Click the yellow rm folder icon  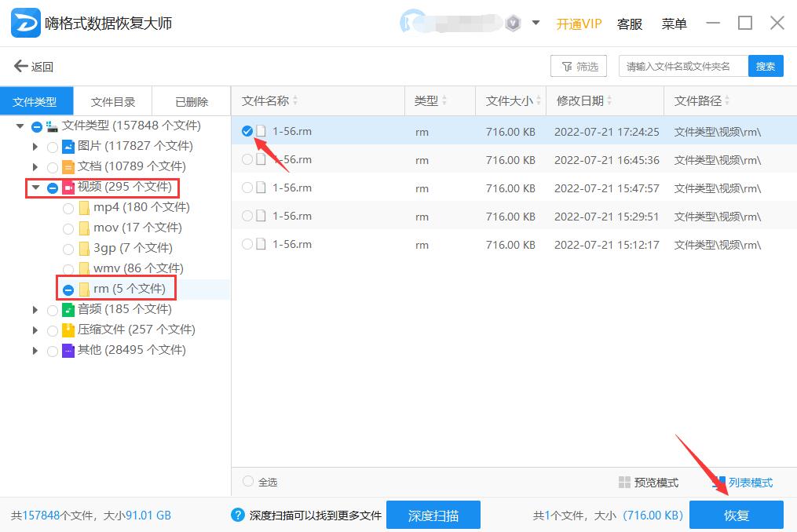pyautogui.click(x=84, y=288)
